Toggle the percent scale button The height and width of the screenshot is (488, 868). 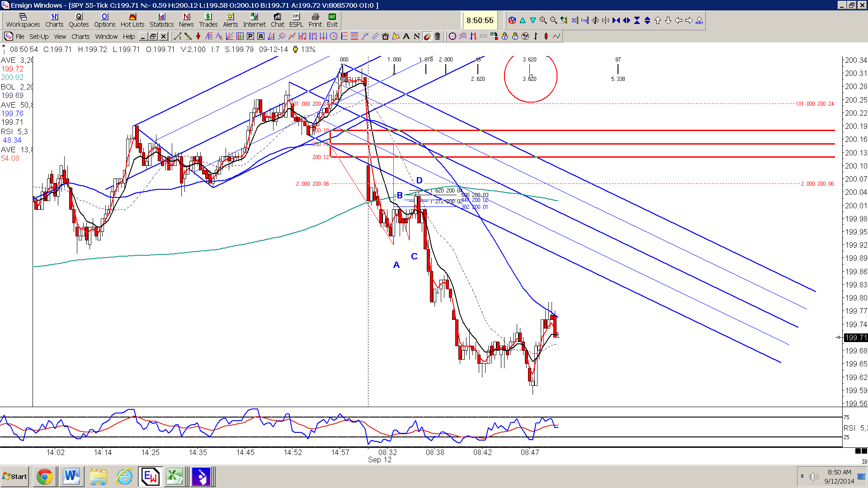(574, 20)
